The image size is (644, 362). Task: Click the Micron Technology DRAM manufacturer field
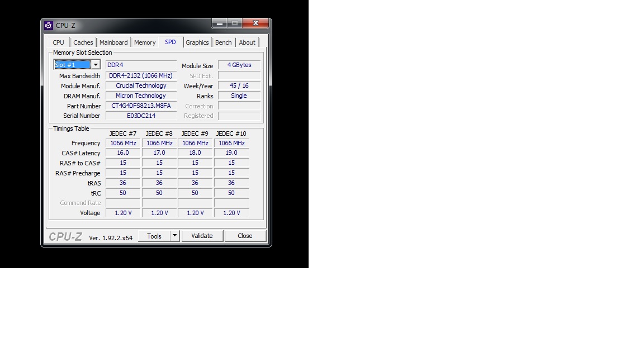pos(141,96)
